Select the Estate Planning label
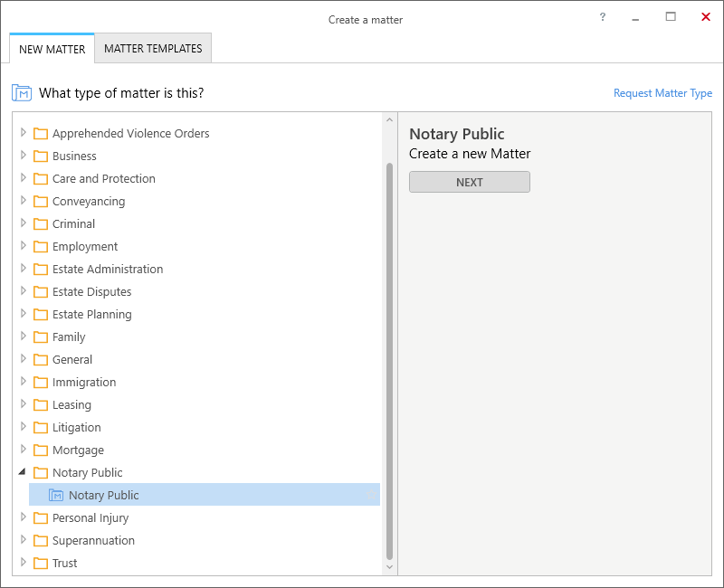 (92, 315)
